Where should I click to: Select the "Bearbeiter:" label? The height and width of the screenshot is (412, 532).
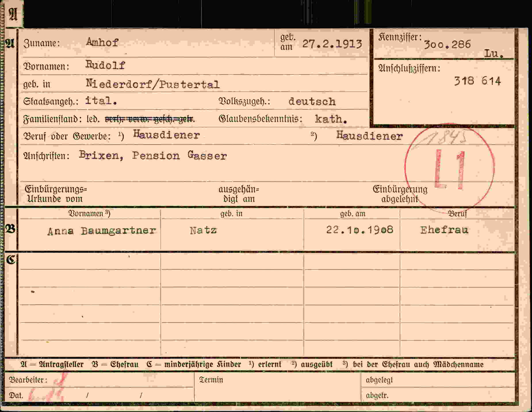coord(28,380)
